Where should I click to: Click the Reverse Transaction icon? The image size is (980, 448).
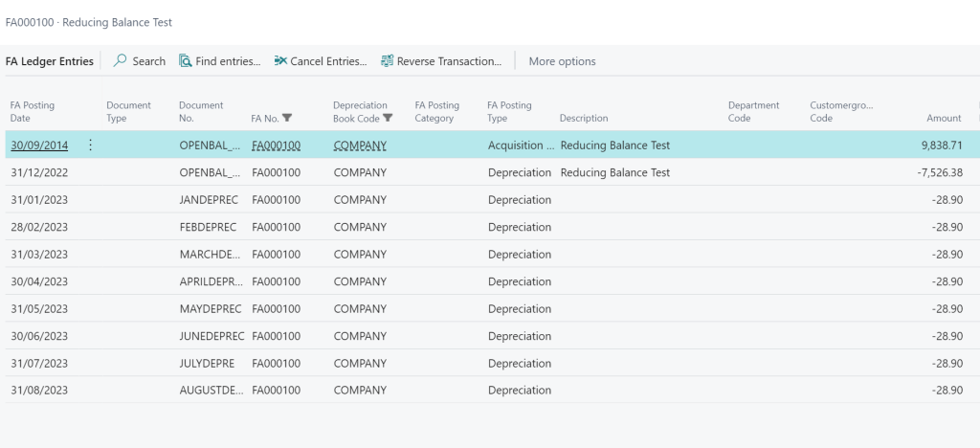(387, 61)
